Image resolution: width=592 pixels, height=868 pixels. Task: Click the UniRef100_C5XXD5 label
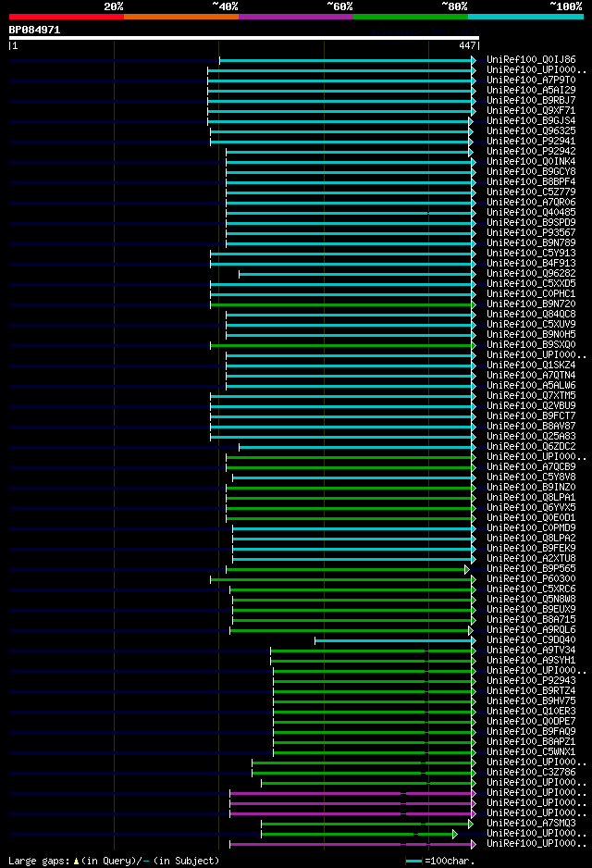point(531,283)
